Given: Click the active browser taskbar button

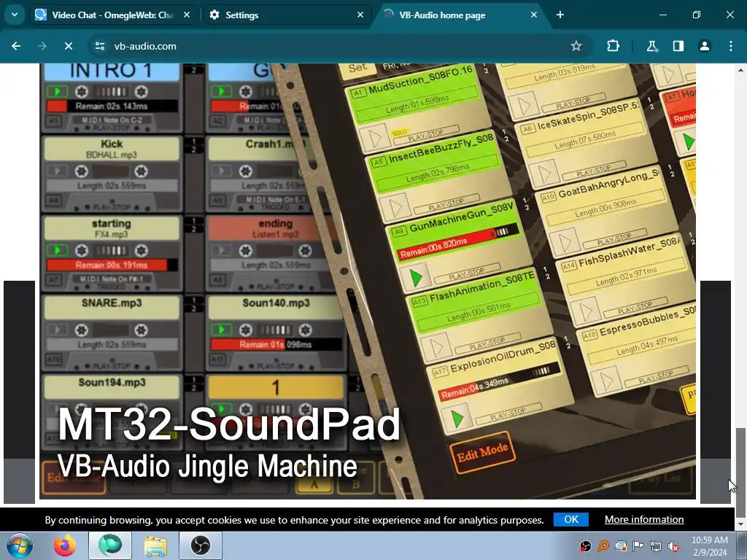Looking at the screenshot, I should pos(110,545).
